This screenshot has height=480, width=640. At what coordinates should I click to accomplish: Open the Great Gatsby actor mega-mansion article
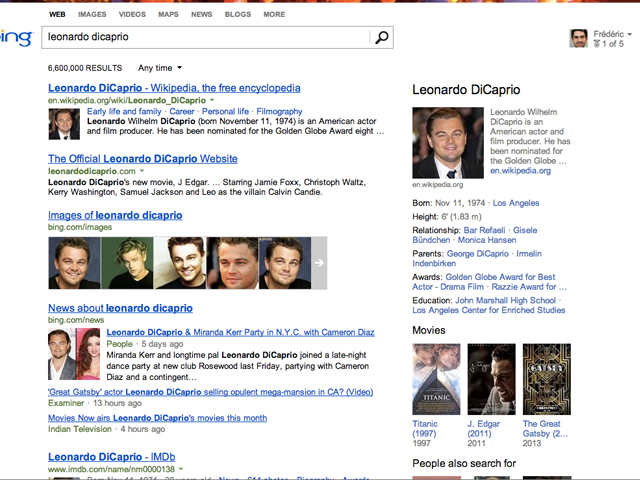click(211, 392)
